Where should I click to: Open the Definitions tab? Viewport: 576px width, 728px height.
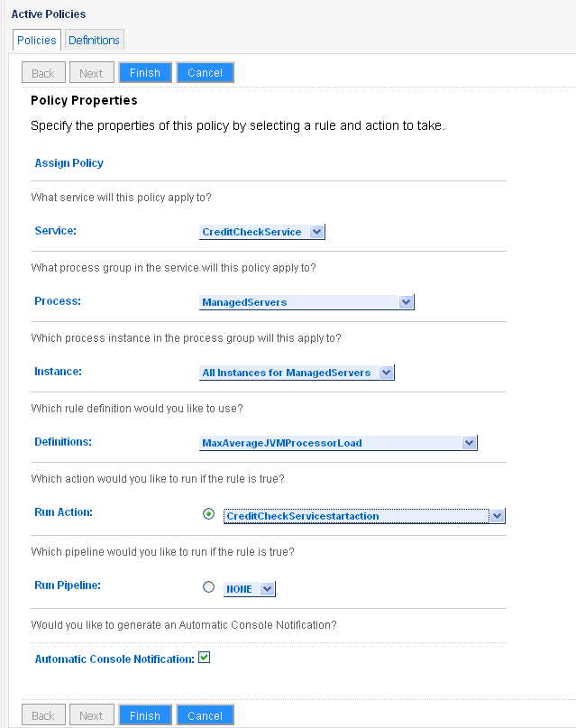point(94,41)
